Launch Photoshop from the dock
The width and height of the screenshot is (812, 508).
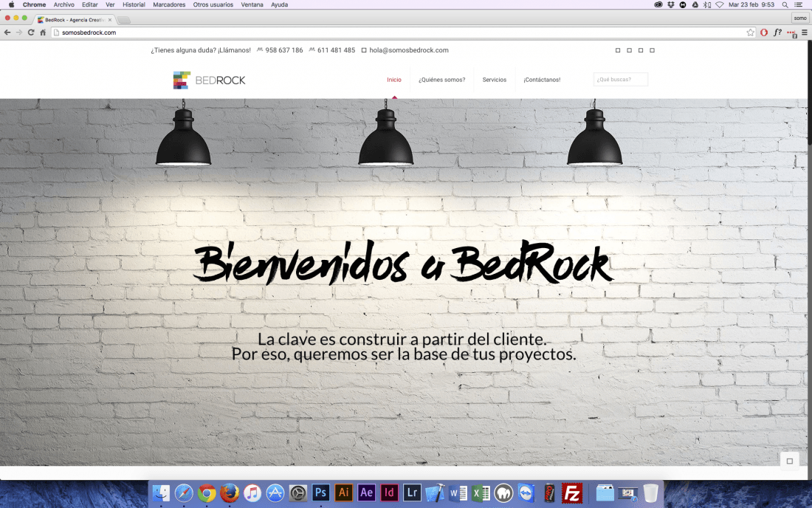pyautogui.click(x=320, y=493)
